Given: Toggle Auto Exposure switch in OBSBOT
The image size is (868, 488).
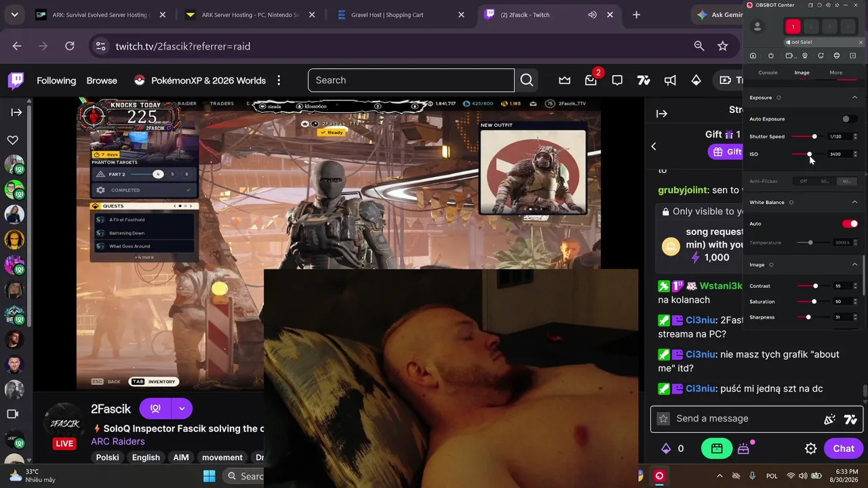Looking at the screenshot, I should click(x=849, y=119).
